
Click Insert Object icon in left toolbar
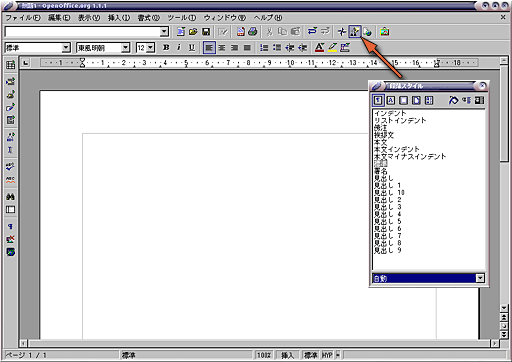[10, 94]
